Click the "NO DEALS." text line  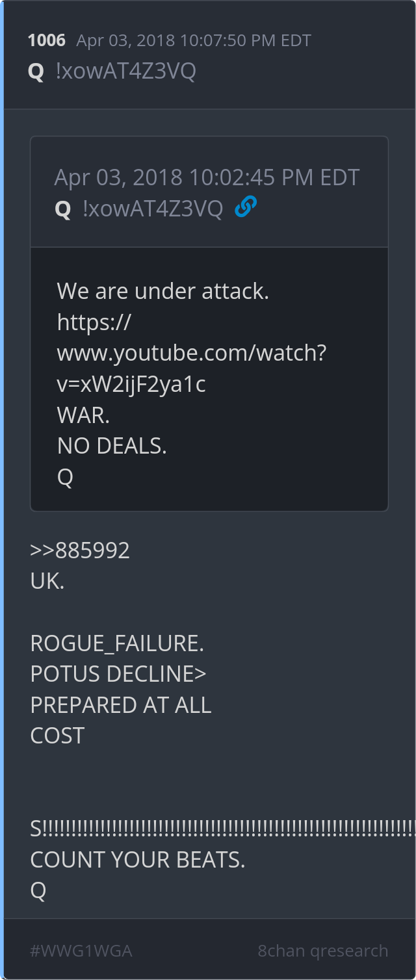112,446
